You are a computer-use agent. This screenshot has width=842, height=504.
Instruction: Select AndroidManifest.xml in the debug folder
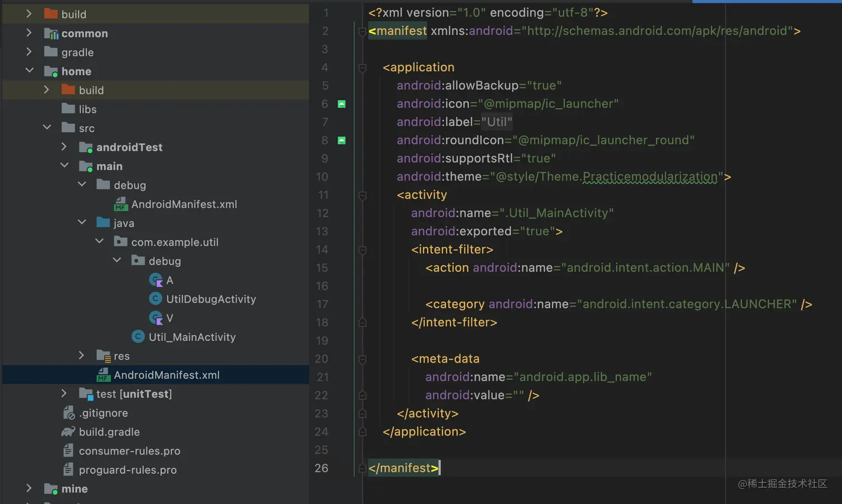pyautogui.click(x=184, y=204)
